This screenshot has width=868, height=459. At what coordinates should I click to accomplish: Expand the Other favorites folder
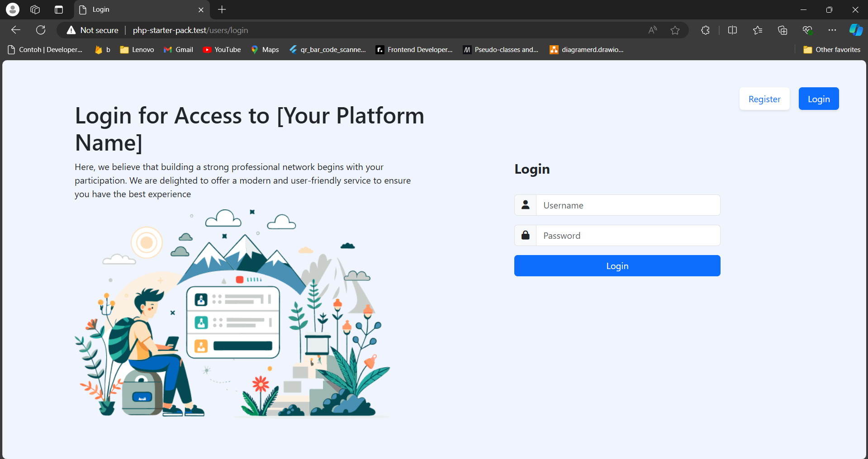[832, 50]
